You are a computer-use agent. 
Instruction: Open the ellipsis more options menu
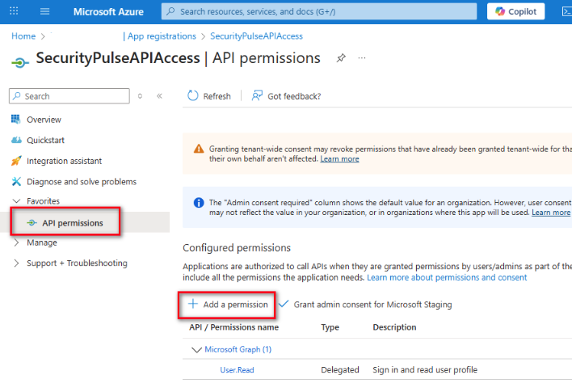click(362, 58)
